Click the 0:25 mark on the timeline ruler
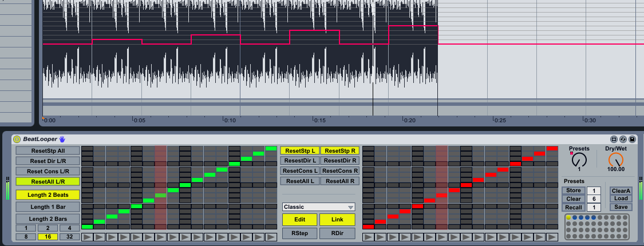The width and height of the screenshot is (644, 246). point(498,120)
